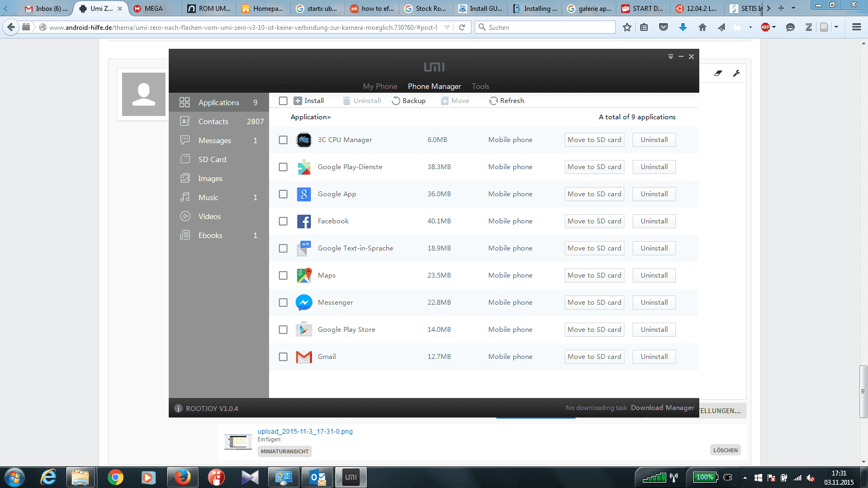Image resolution: width=868 pixels, height=488 pixels.
Task: Open Outlook from the taskbar
Action: pos(317,477)
